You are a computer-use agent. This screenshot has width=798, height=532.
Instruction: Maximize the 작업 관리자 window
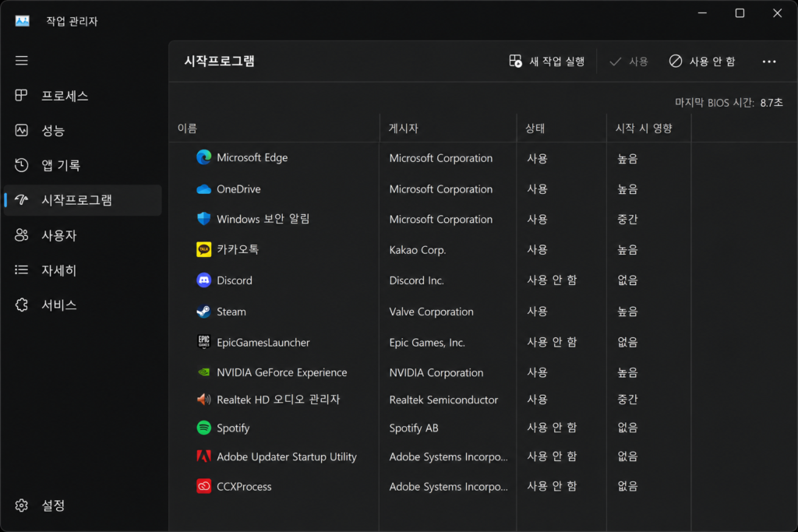tap(740, 13)
